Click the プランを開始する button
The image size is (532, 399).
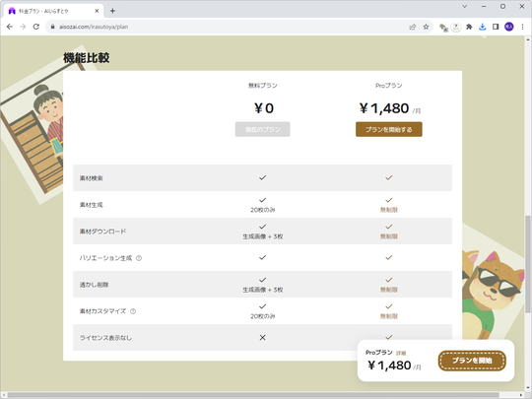[x=389, y=130]
